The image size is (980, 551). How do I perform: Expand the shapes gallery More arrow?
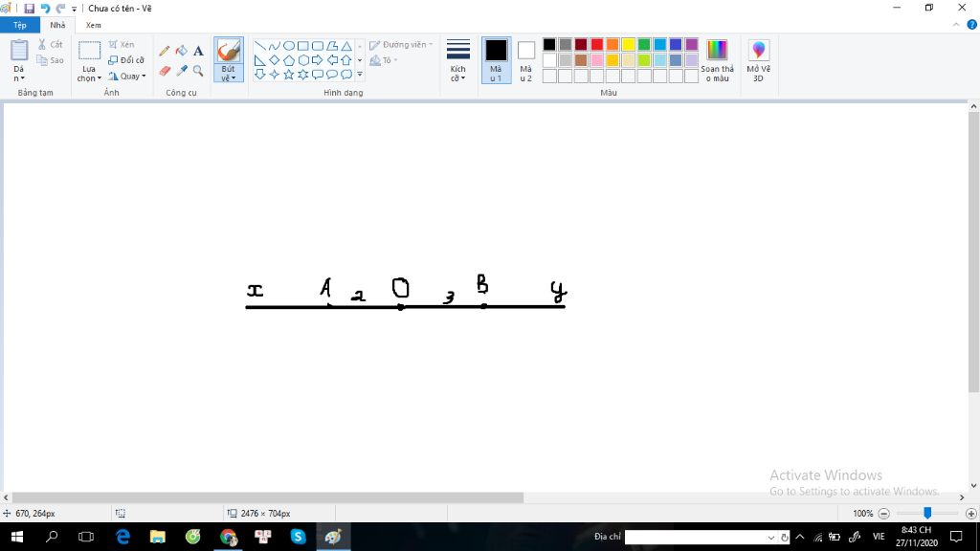coord(360,75)
